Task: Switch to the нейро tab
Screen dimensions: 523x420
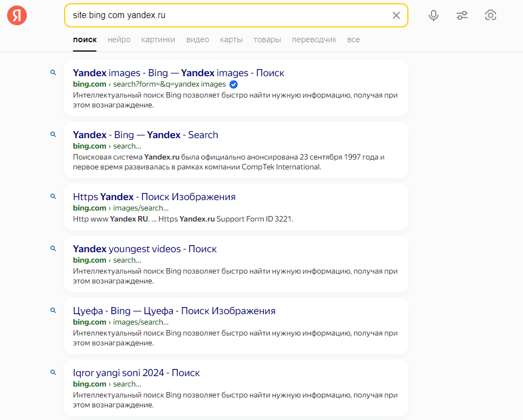Action: click(x=119, y=39)
